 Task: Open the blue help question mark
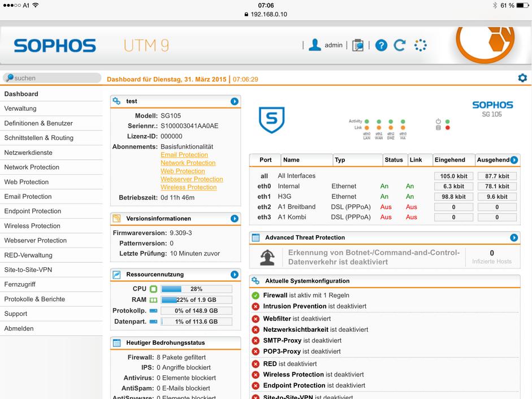click(x=382, y=45)
